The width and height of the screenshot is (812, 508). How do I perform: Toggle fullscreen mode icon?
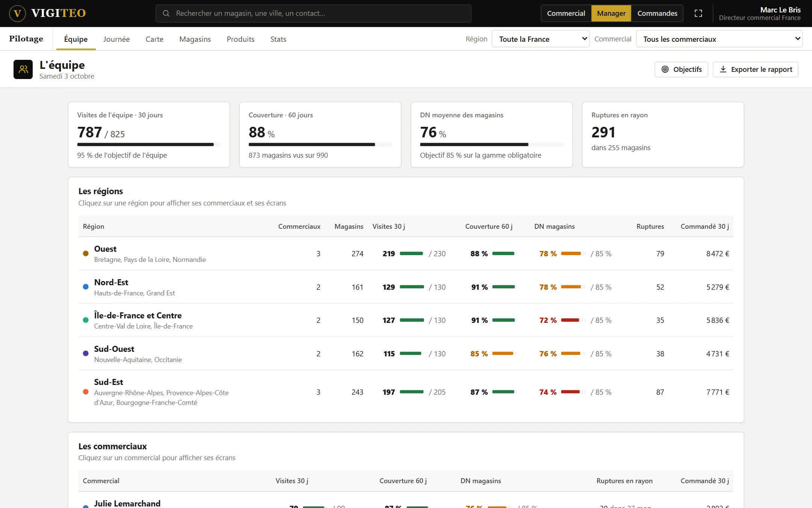[698, 14]
